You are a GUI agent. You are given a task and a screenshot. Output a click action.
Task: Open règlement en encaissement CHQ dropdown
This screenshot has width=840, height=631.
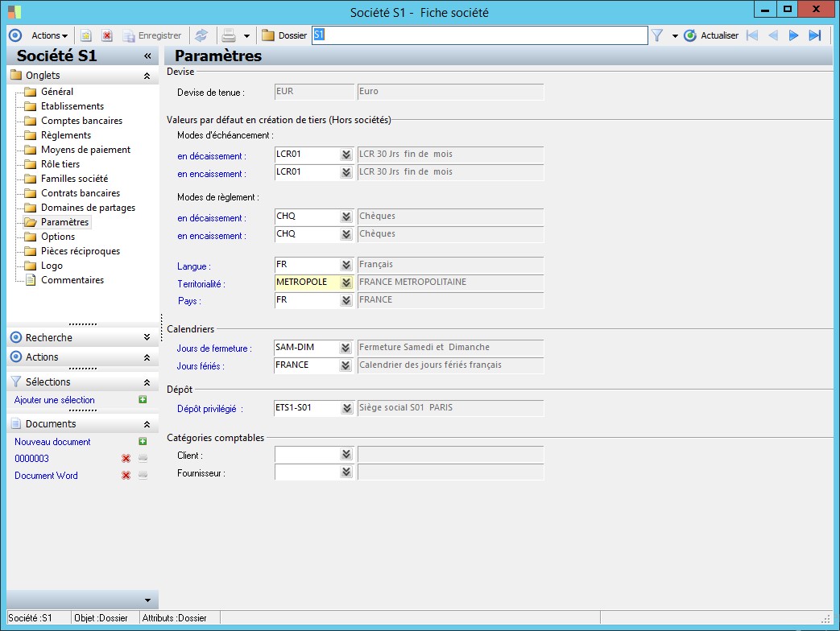click(346, 234)
